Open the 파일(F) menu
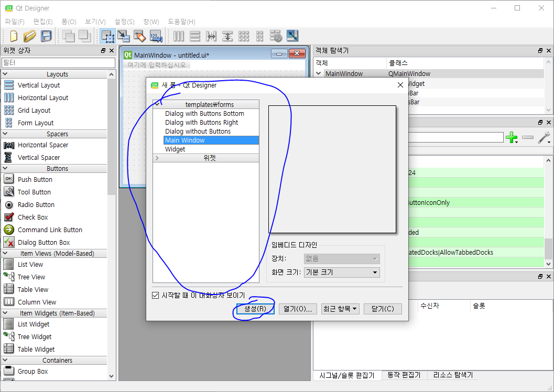Screen dimensions: 554x392 [15, 22]
